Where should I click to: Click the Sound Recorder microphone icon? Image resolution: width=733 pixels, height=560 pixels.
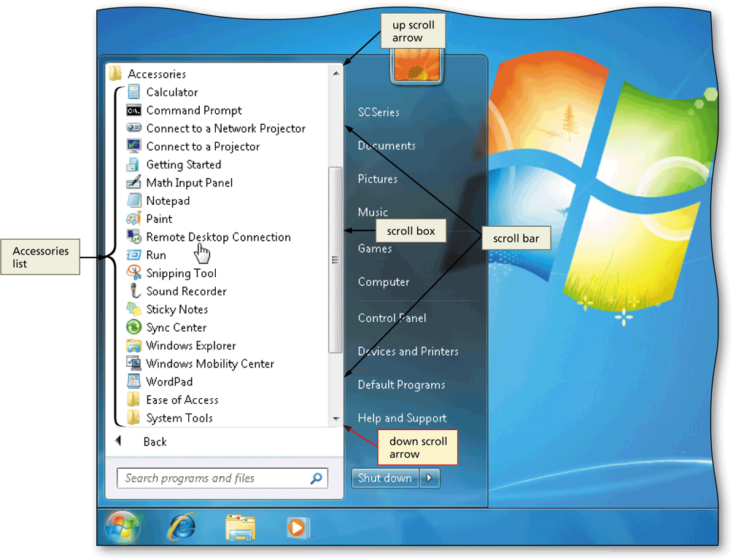[x=135, y=291]
